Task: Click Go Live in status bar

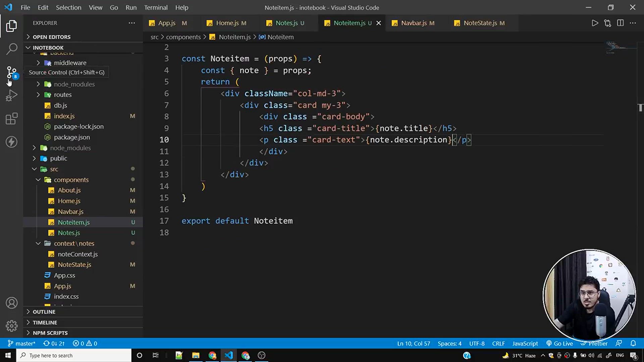Action: click(559, 344)
